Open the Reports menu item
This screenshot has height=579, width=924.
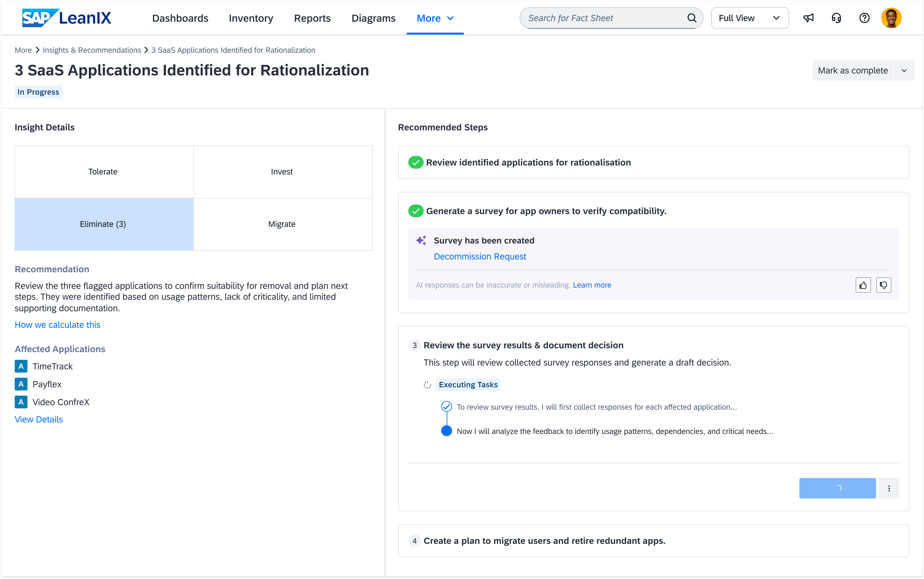point(312,18)
